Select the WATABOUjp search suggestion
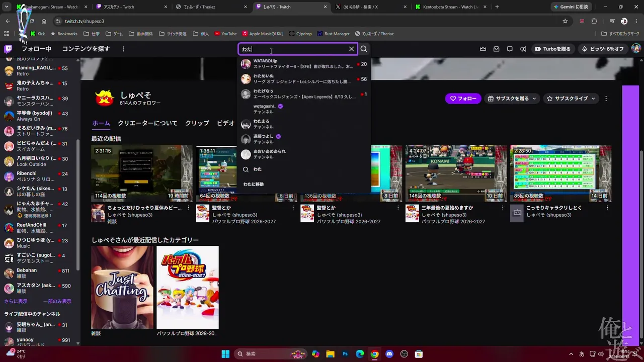This screenshot has height=362, width=644. pos(304,64)
